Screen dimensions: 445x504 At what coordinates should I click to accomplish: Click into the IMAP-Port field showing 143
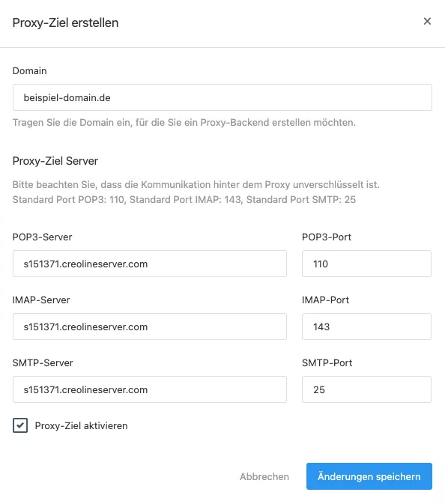[x=366, y=327]
